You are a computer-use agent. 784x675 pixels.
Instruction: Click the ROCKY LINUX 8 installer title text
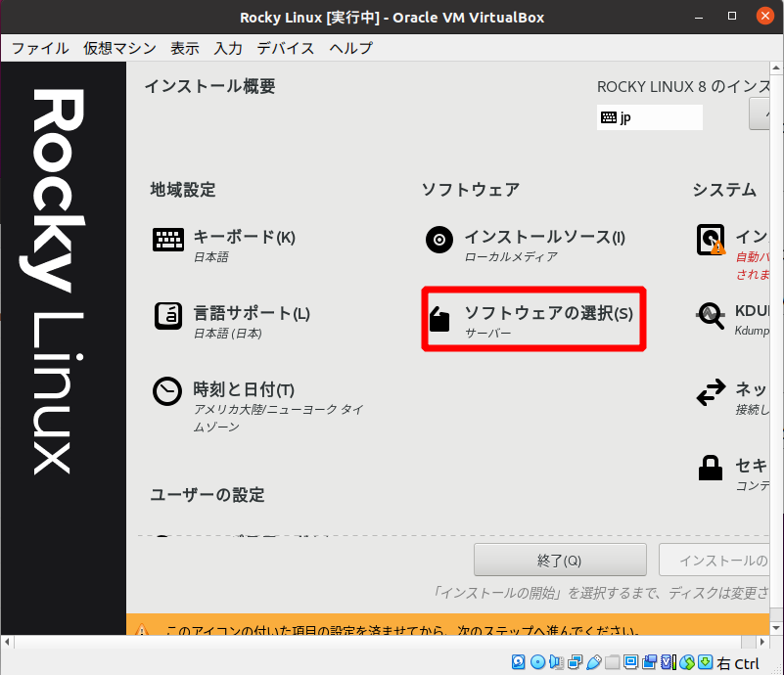pos(683,87)
